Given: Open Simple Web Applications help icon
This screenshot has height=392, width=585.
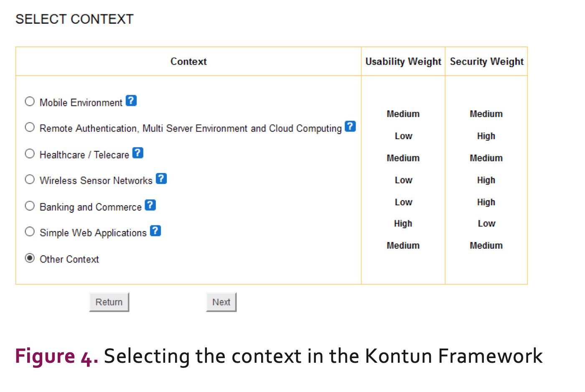Looking at the screenshot, I should point(155,231).
